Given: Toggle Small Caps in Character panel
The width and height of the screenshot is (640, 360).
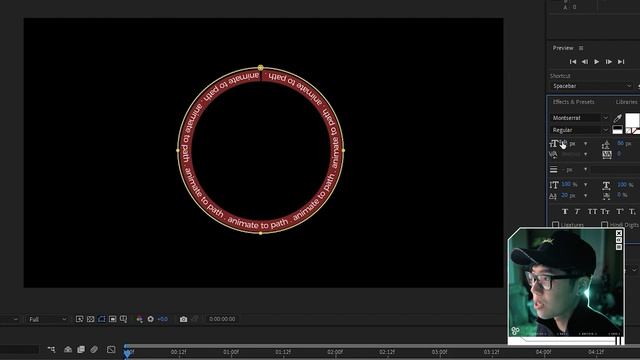Looking at the screenshot, I should pyautogui.click(x=605, y=211).
